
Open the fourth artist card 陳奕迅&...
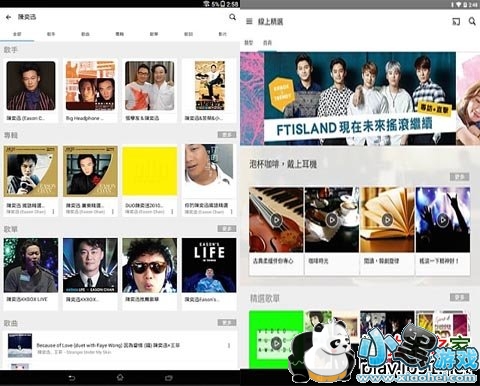point(209,91)
